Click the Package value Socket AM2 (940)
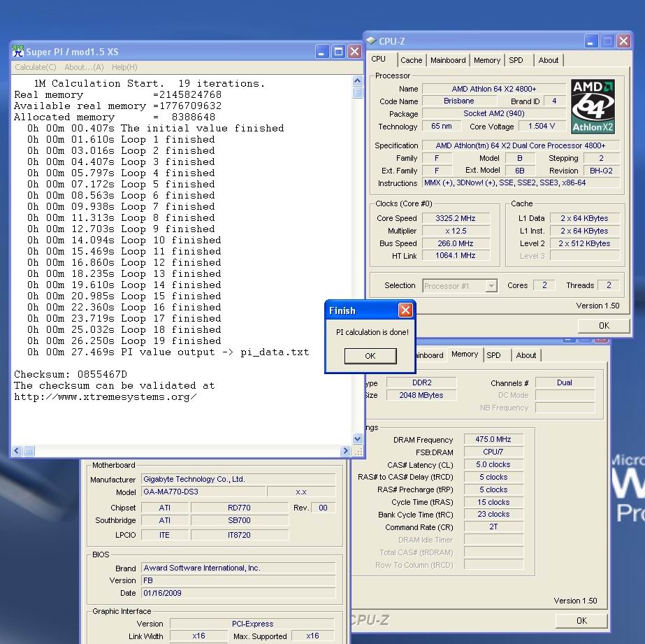The height and width of the screenshot is (644, 645). [x=494, y=113]
